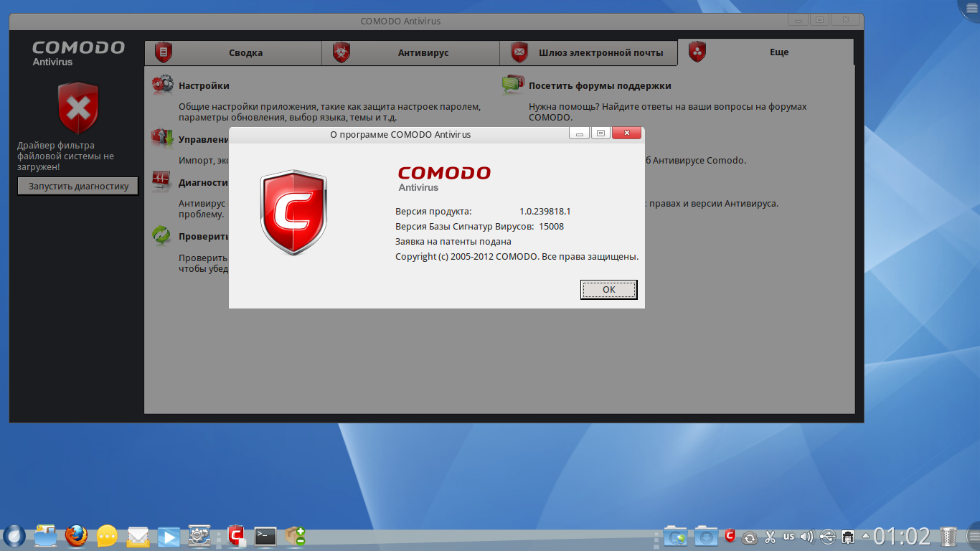Screen dimensions: 980x551
Task: Click the product version value '1.0.239818.1'
Action: 545,211
